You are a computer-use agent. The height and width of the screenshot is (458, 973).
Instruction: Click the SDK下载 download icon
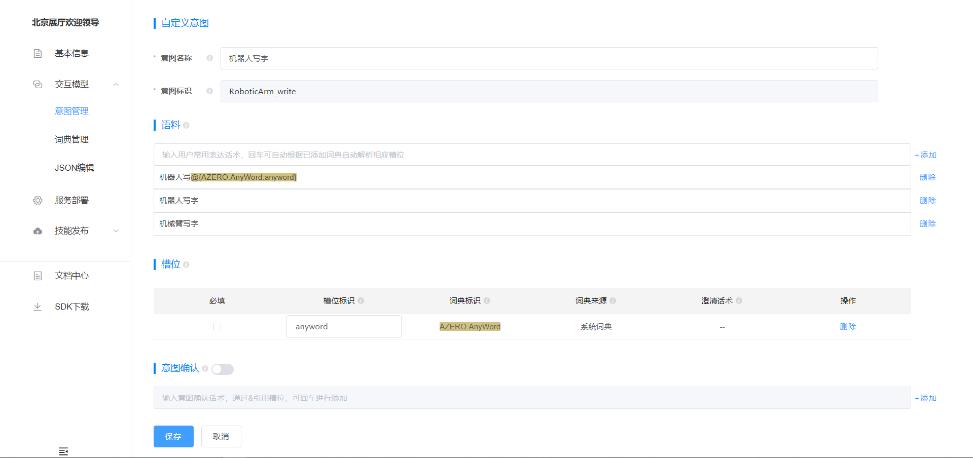click(x=37, y=307)
